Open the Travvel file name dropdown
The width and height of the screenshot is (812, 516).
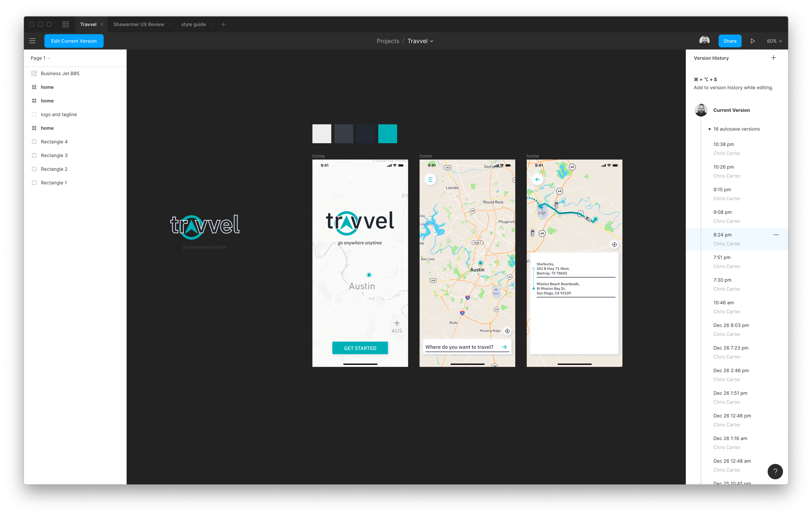(420, 41)
